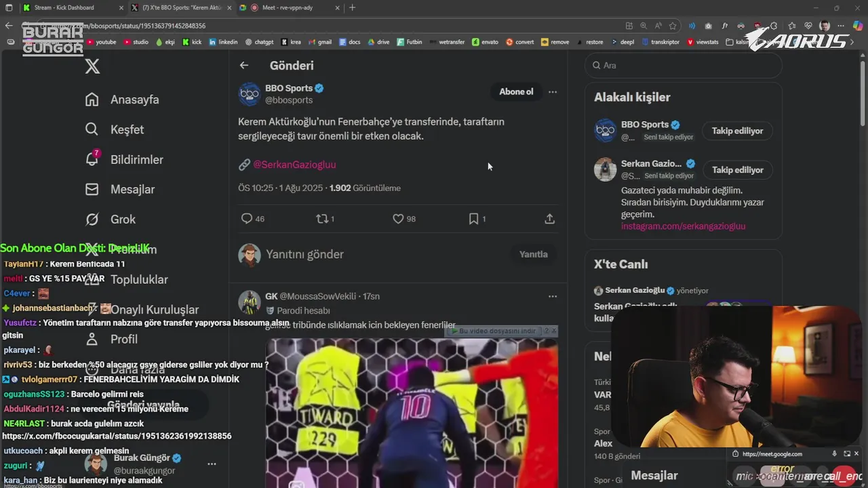Viewport: 868px width, 488px height.
Task: Click the Ara search field
Action: click(684, 66)
